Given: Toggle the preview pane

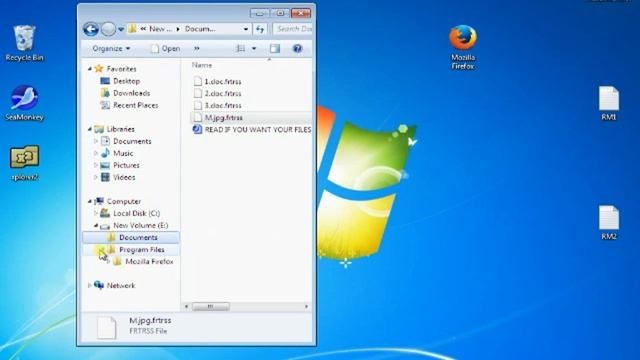Looking at the screenshot, I should click(275, 49).
